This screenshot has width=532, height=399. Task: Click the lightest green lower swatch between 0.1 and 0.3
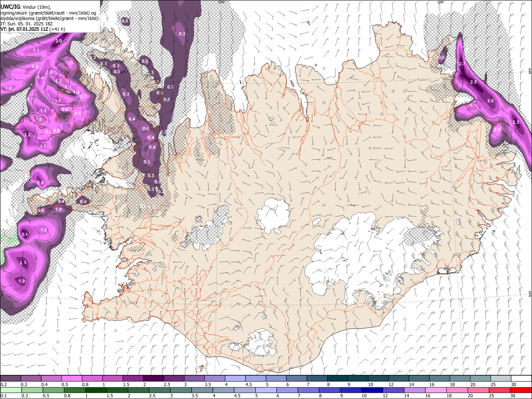click(10, 390)
